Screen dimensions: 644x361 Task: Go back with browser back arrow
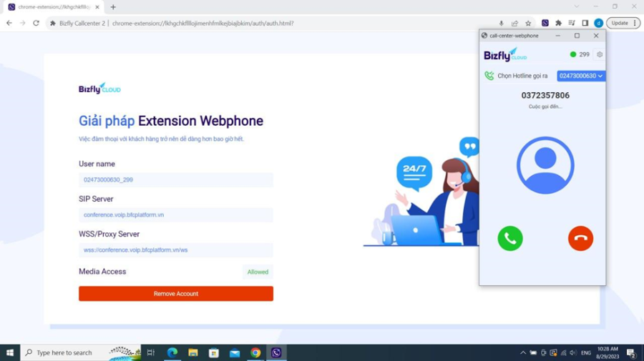coord(9,24)
